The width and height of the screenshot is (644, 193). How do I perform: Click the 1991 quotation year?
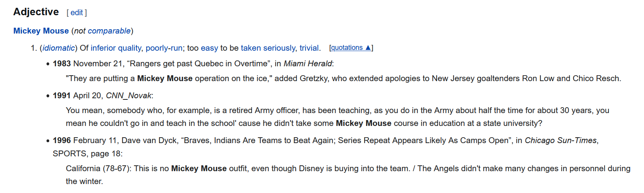(x=62, y=96)
